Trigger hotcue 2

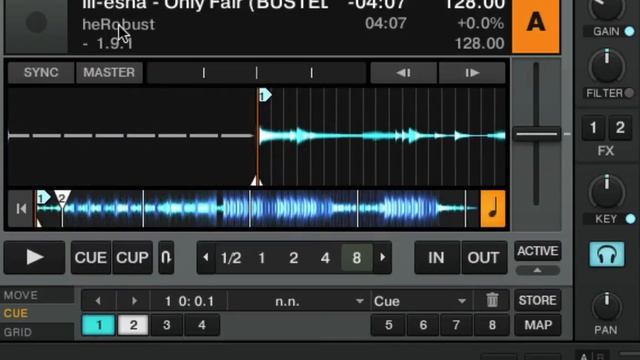133,325
